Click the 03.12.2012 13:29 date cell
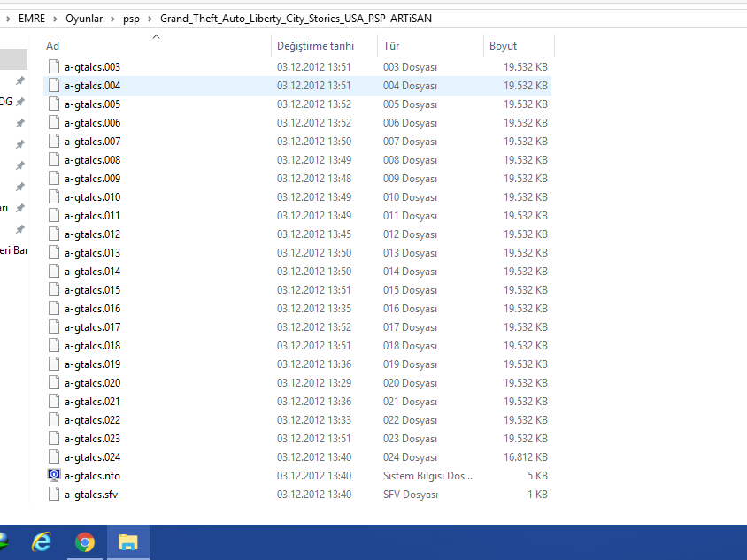The height and width of the screenshot is (560, 747). 314,383
